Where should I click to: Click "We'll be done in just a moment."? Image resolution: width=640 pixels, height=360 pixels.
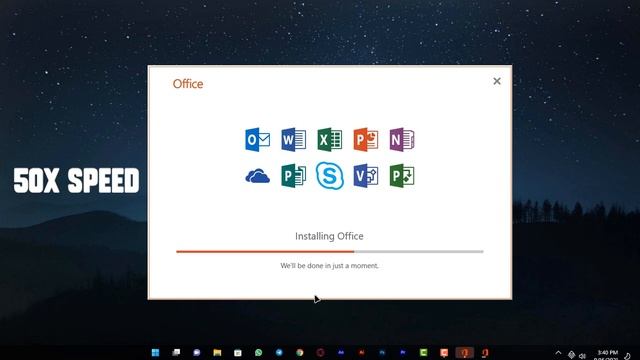329,266
